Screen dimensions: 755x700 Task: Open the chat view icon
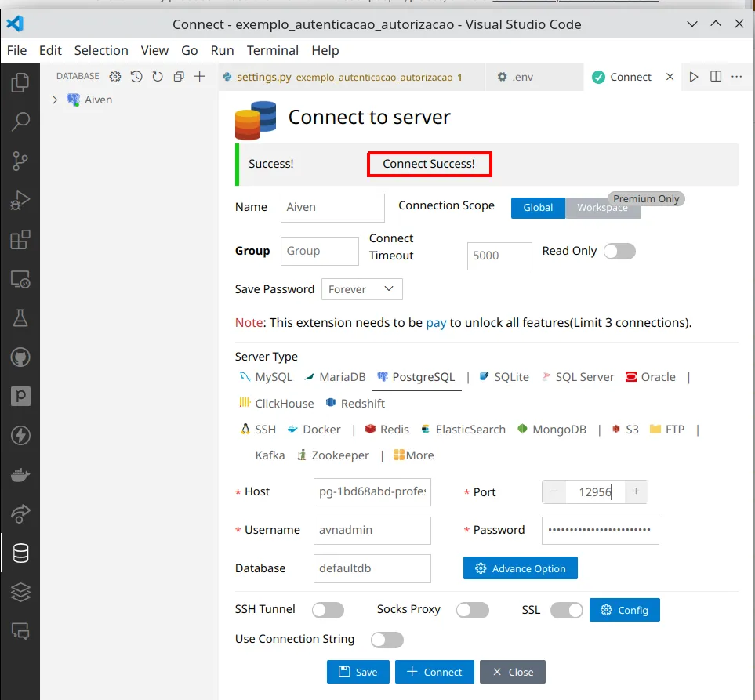coord(20,631)
